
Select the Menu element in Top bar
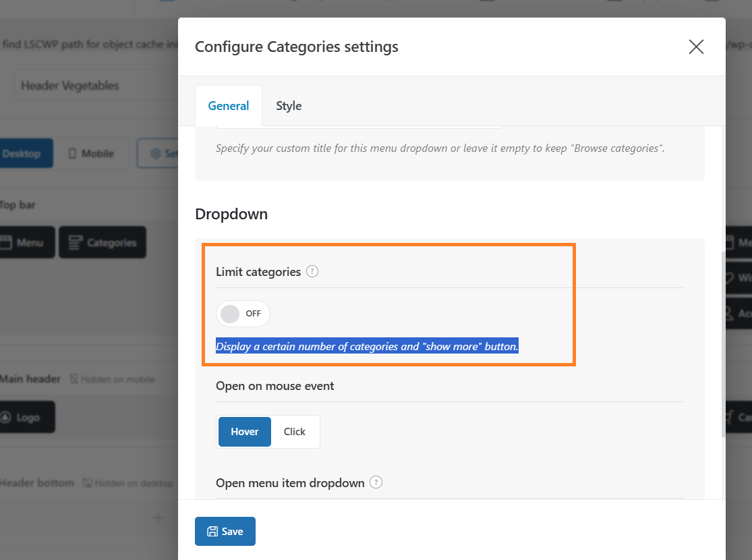pyautogui.click(x=26, y=242)
